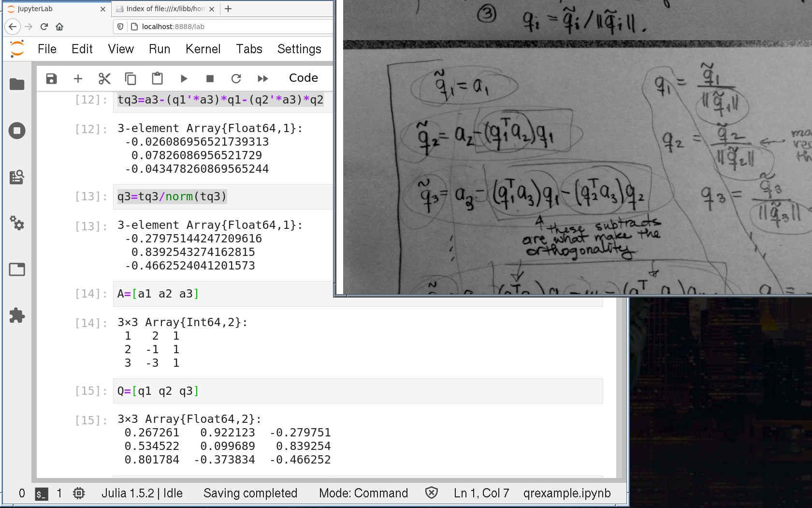Open the File Browser sidebar panel
Screen dimensions: 812x508
[17, 84]
